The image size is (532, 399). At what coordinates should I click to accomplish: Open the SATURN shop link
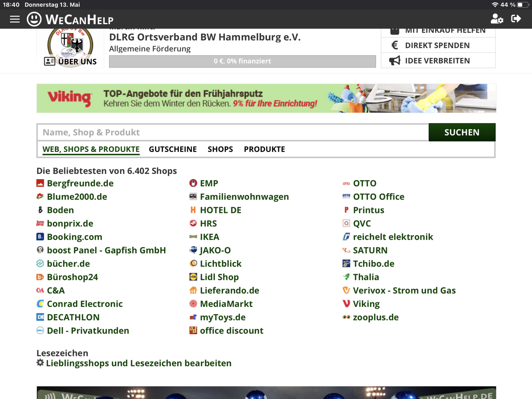[x=370, y=250]
